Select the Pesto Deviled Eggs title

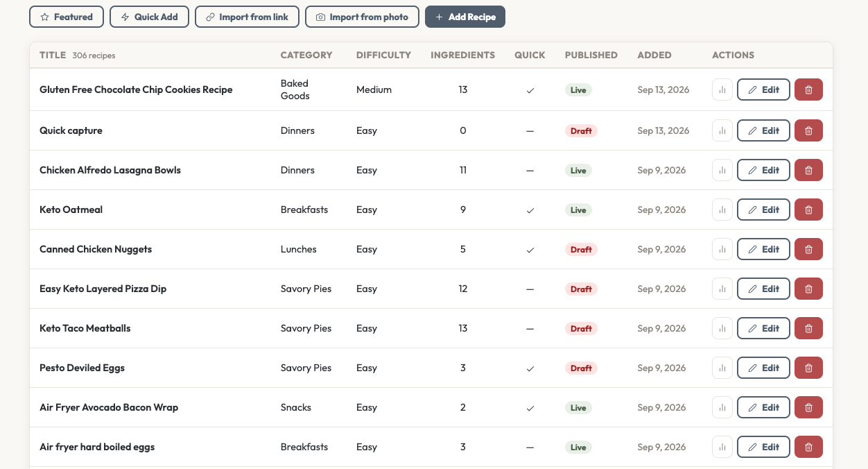tap(82, 368)
